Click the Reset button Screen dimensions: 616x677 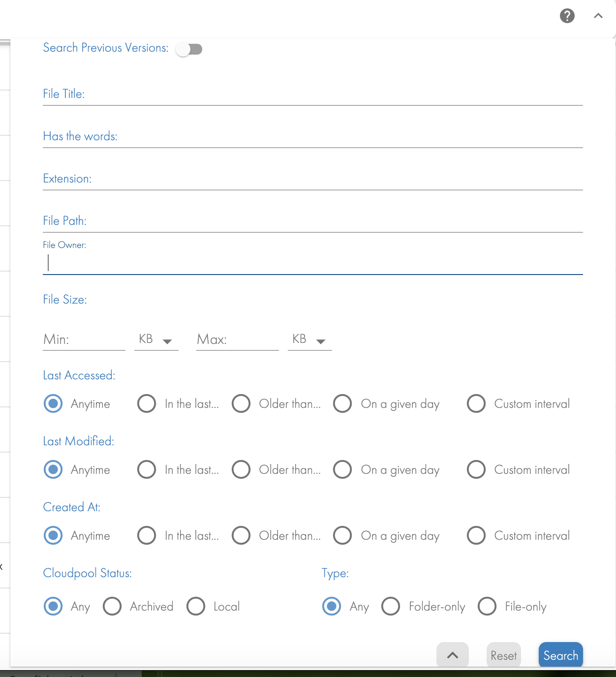click(504, 655)
